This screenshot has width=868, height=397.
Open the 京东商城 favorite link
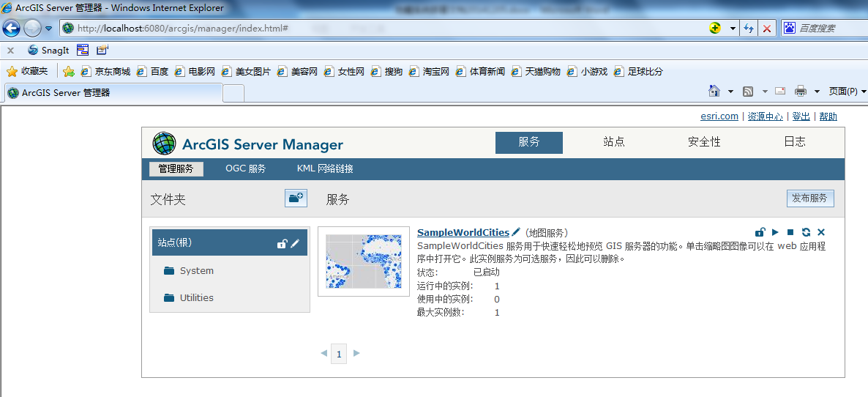click(105, 72)
